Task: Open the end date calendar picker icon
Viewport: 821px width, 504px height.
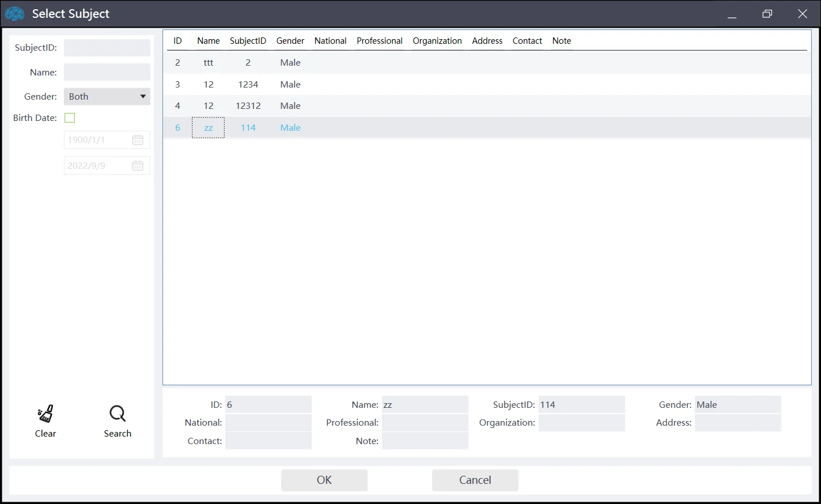Action: click(138, 166)
